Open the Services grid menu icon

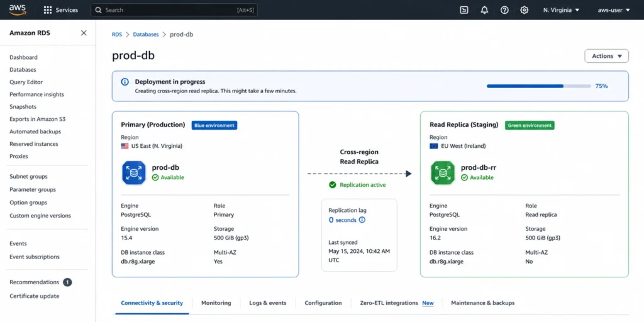[48, 10]
